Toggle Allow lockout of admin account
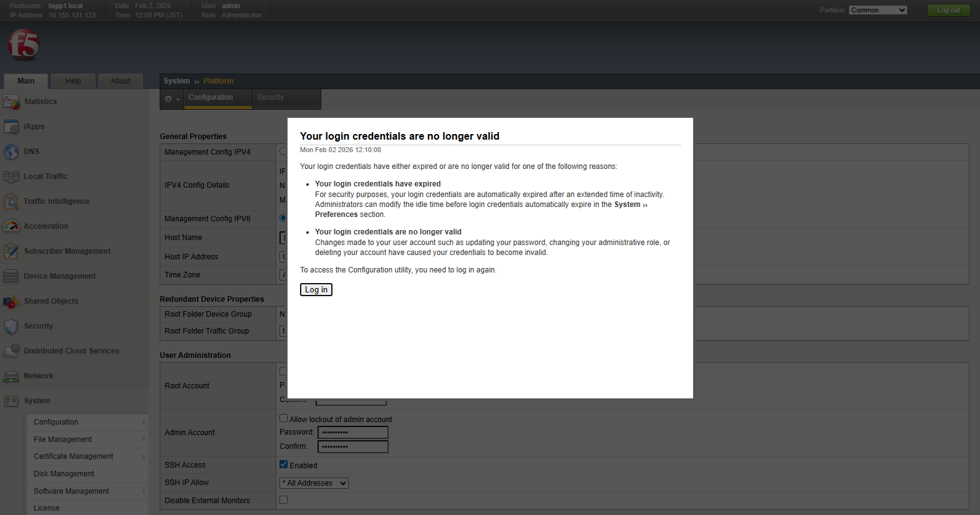 point(284,418)
